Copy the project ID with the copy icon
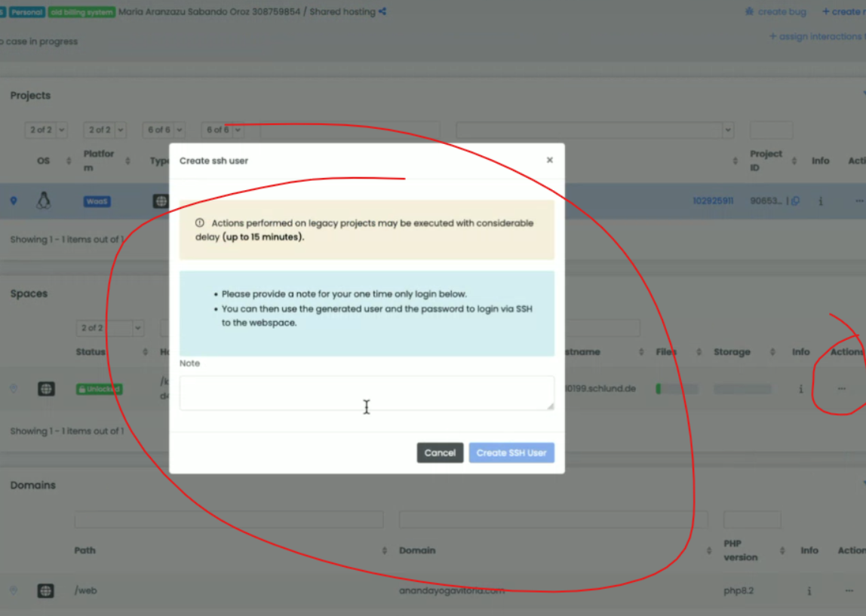This screenshot has height=616, width=866. 796,201
